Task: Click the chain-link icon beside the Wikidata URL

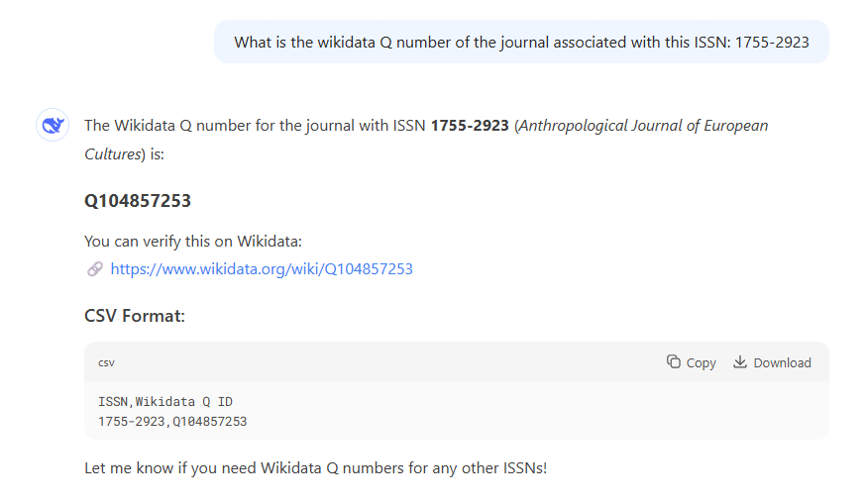Action: coord(95,269)
